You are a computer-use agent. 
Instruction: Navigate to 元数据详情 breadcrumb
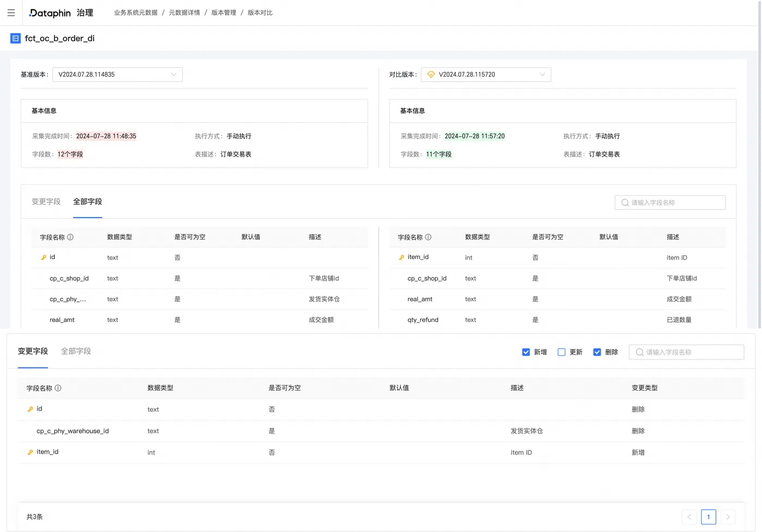[x=185, y=13]
